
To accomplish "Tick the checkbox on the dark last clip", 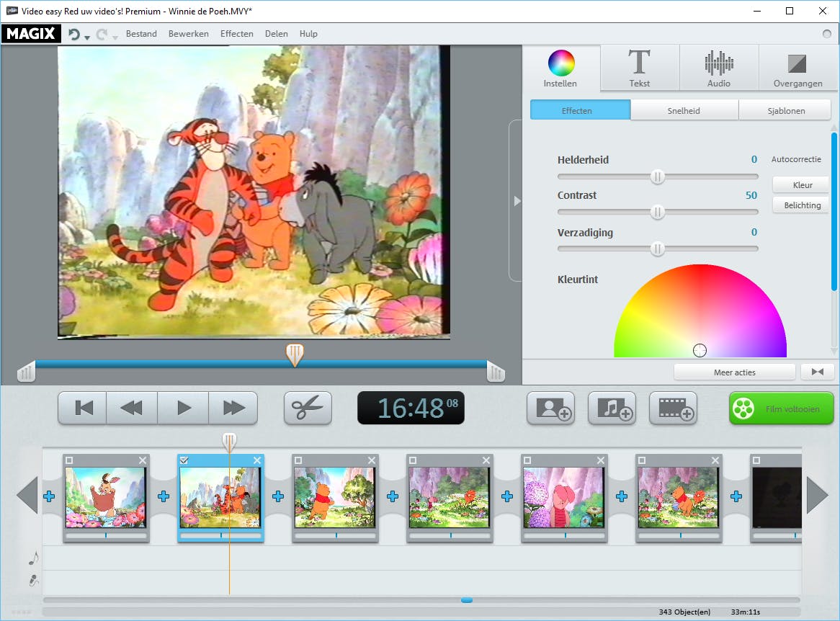I will pos(756,460).
